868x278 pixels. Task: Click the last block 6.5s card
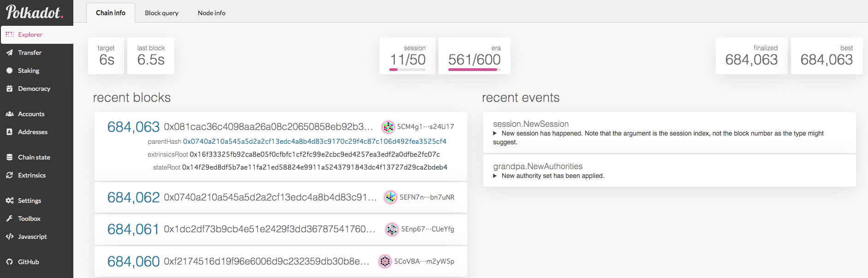tap(151, 56)
